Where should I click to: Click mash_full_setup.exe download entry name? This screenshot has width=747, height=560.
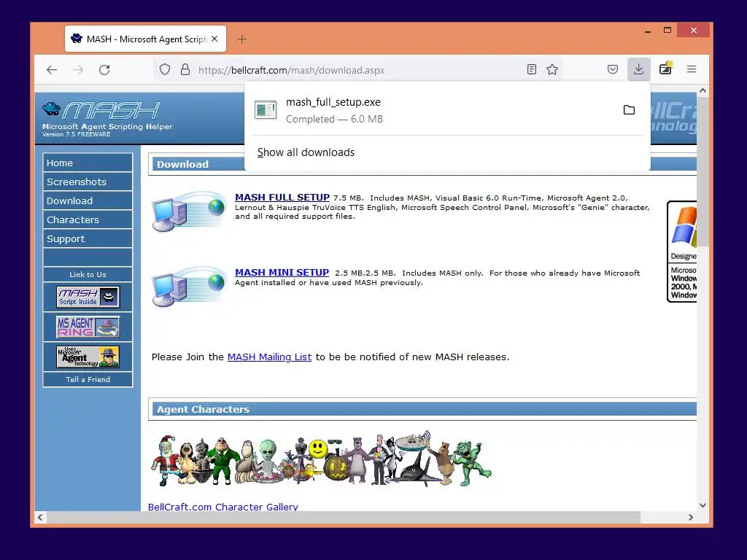[333, 102]
